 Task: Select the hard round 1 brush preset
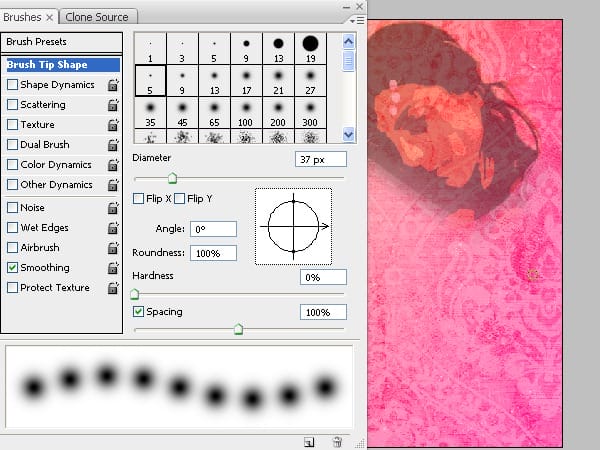(x=150, y=49)
